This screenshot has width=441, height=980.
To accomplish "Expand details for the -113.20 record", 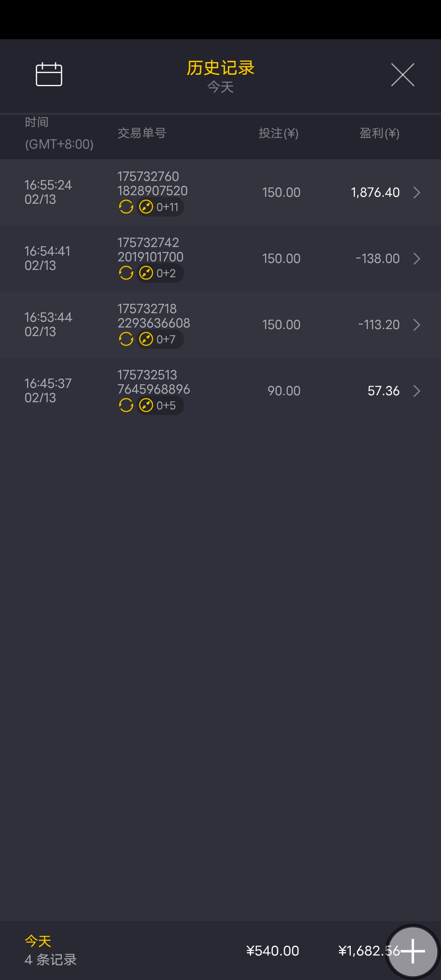I will pyautogui.click(x=416, y=325).
